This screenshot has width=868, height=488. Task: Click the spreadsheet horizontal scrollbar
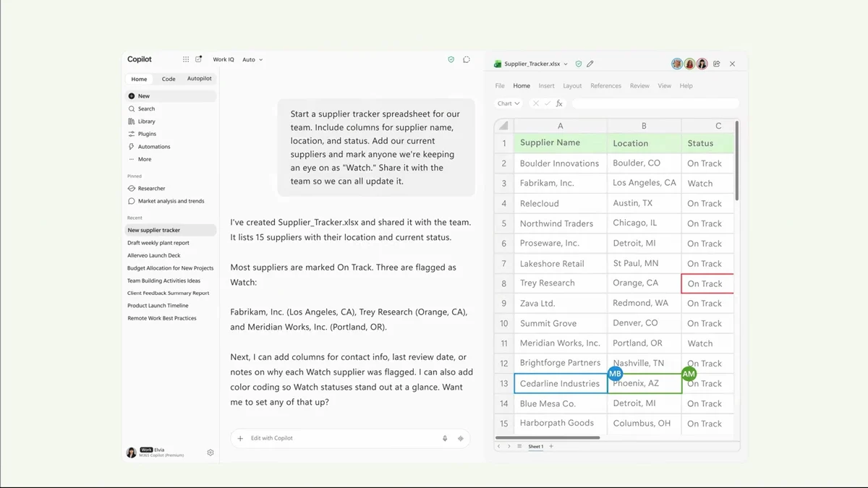(548, 437)
